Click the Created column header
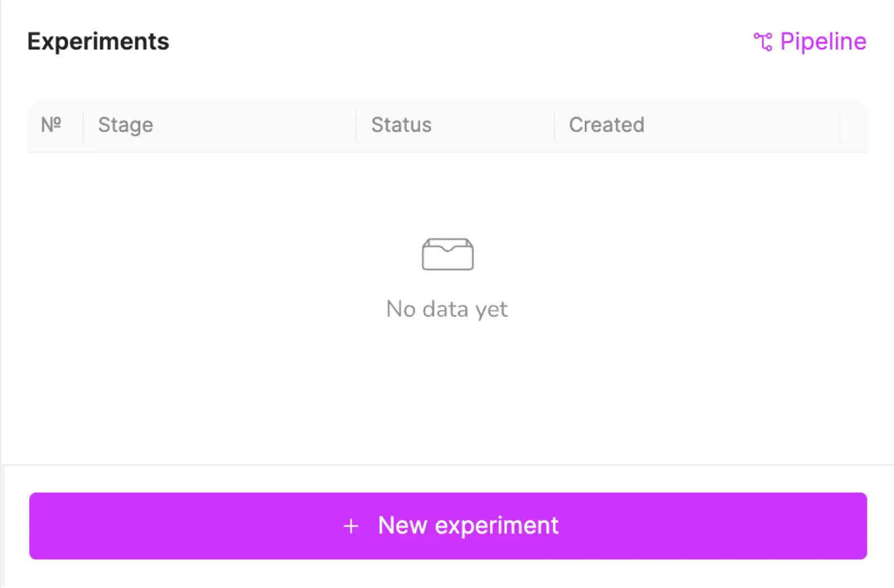This screenshot has height=588, width=894. [606, 125]
